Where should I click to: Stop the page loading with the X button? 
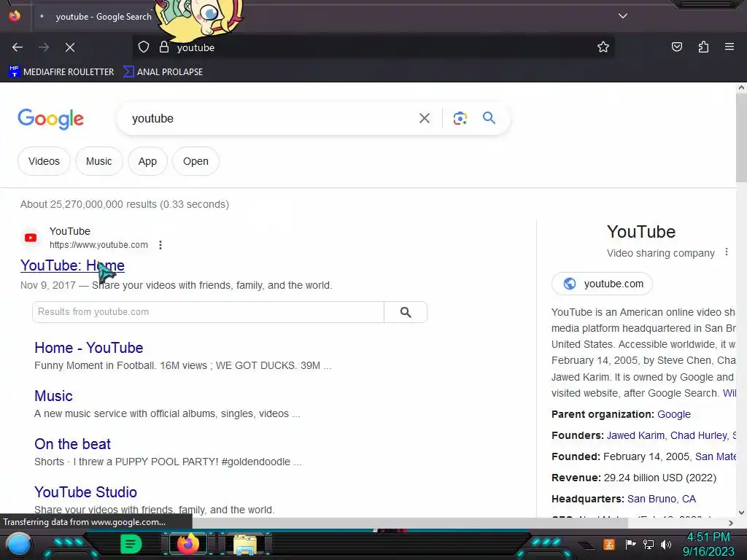point(69,47)
